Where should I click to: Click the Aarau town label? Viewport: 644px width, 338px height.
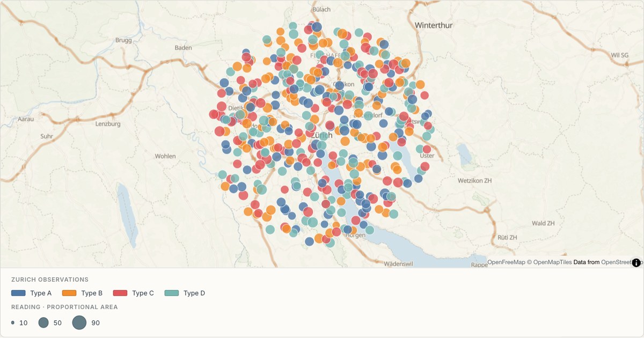click(26, 119)
